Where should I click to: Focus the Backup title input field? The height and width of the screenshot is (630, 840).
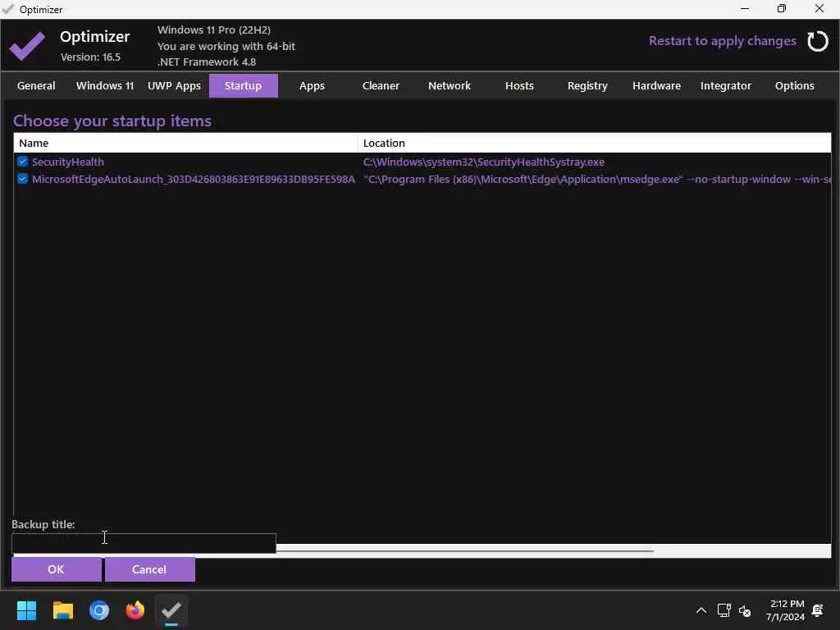tap(144, 543)
